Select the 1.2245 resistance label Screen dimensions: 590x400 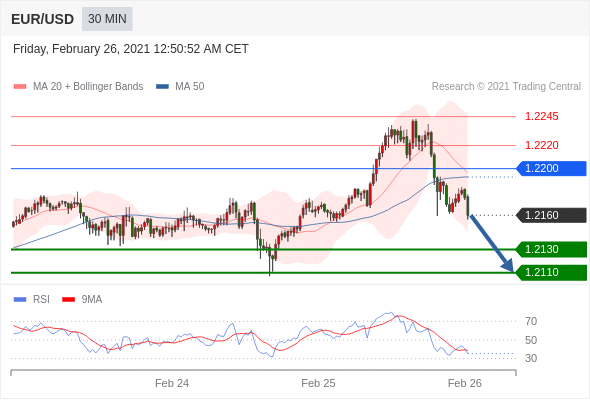541,116
